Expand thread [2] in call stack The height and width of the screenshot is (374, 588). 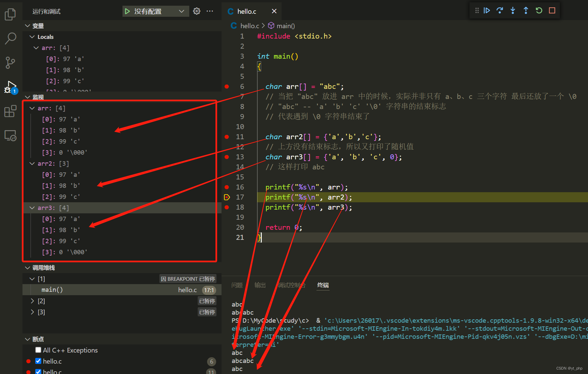(x=32, y=301)
